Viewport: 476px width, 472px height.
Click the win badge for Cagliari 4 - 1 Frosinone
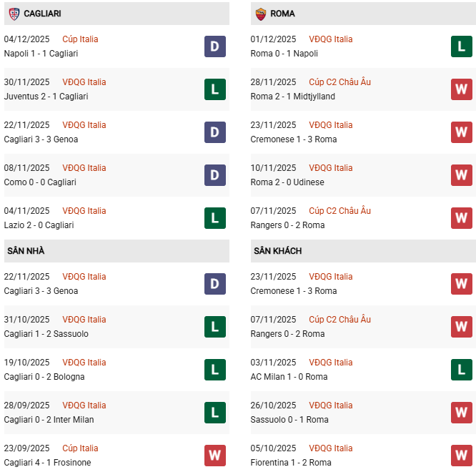[x=214, y=456]
